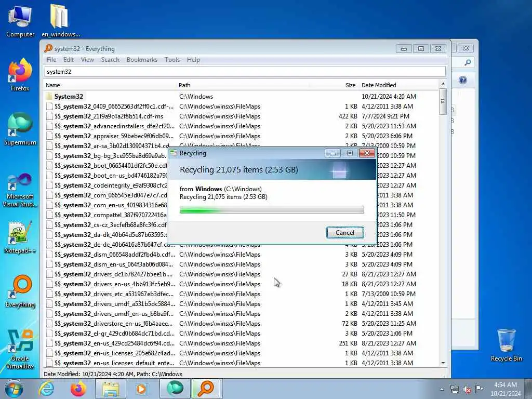Sort results by the Size column
Image resolution: width=532 pixels, height=399 pixels.
click(x=334, y=85)
